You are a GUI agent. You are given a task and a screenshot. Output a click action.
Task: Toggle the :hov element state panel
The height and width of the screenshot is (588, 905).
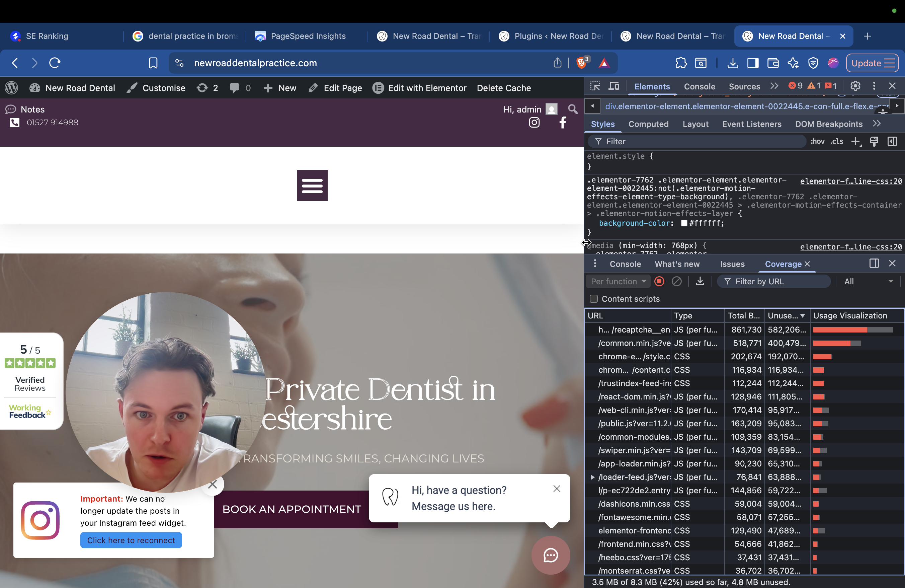click(817, 142)
